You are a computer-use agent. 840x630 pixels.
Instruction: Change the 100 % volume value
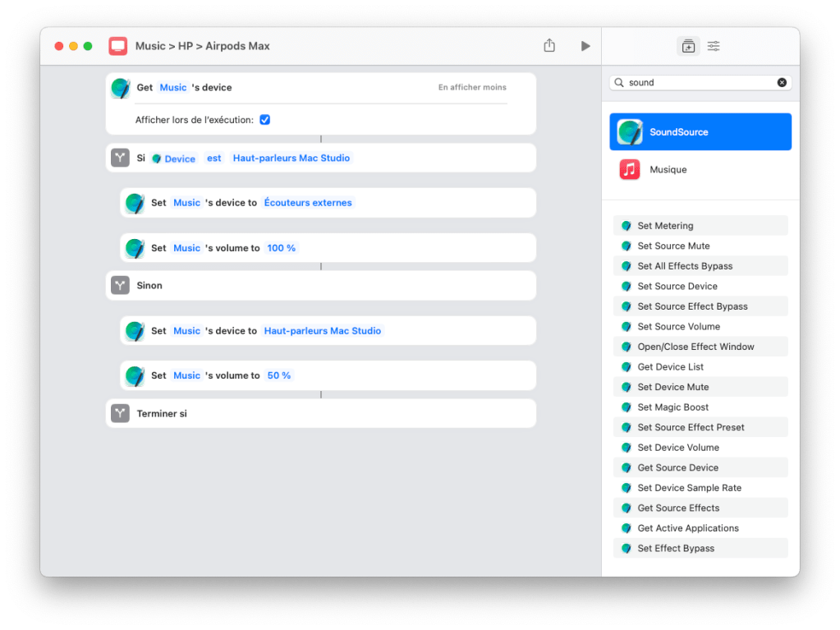click(281, 248)
